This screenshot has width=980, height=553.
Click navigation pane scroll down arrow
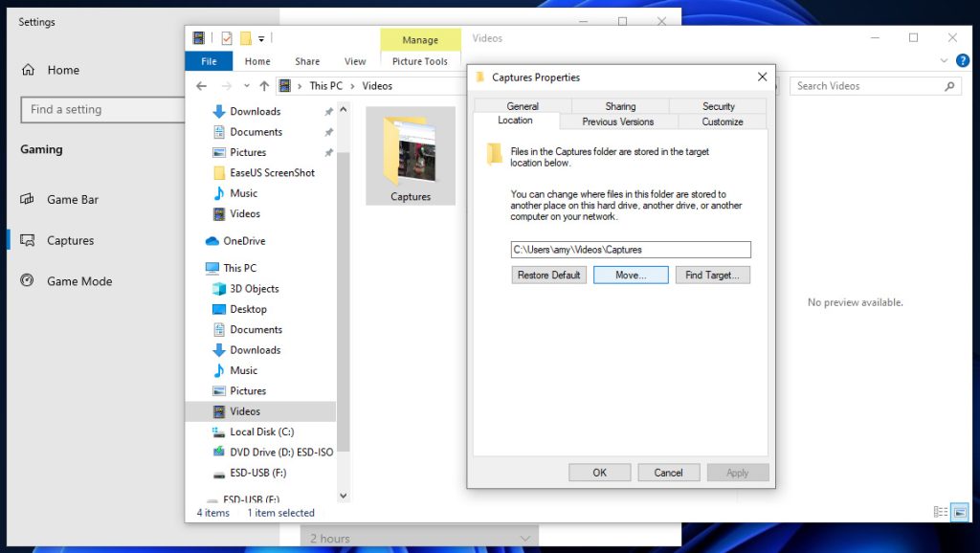click(x=344, y=496)
